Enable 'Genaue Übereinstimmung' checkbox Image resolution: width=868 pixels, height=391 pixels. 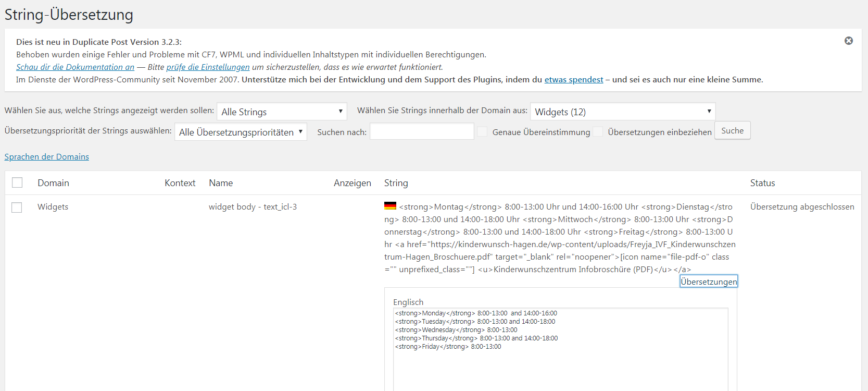point(483,132)
